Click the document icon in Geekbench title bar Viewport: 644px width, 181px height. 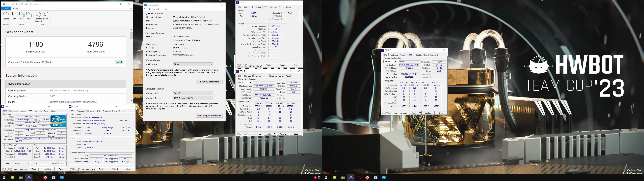click(x=4, y=4)
